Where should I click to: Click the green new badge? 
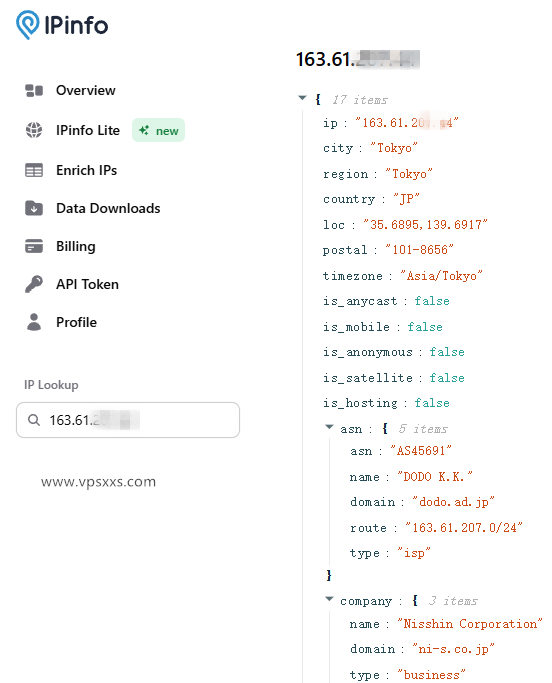click(x=159, y=130)
